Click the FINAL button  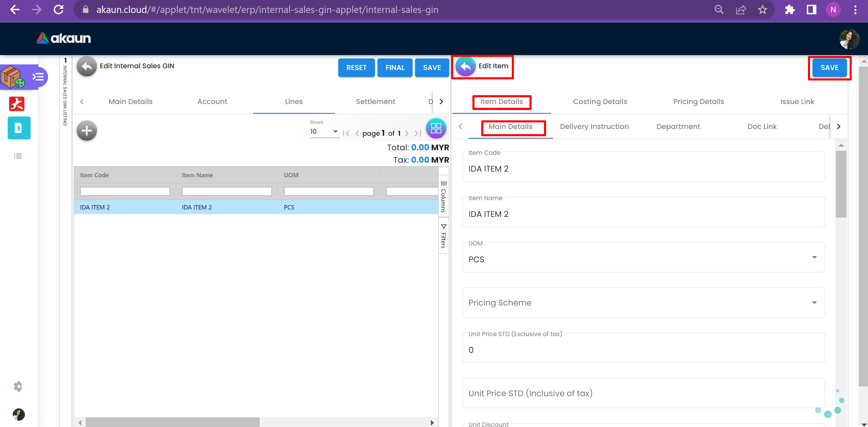pos(394,68)
